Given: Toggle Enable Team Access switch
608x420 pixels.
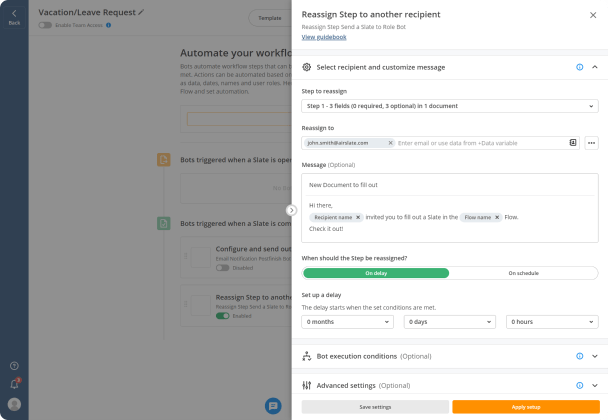Looking at the screenshot, I should 45,25.
